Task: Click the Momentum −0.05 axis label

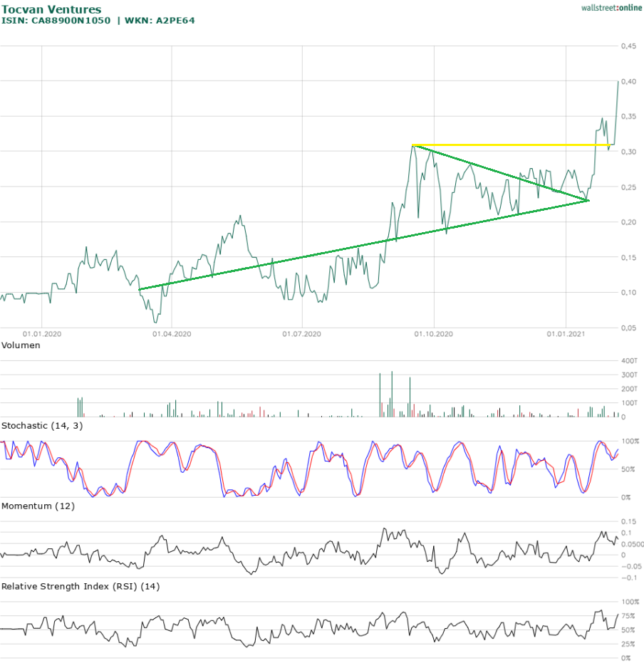Action: click(631, 566)
